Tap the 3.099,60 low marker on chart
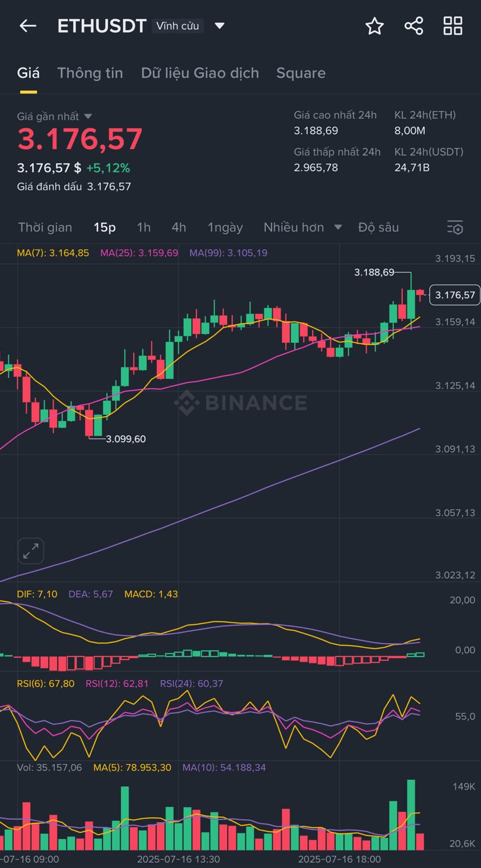 [125, 439]
